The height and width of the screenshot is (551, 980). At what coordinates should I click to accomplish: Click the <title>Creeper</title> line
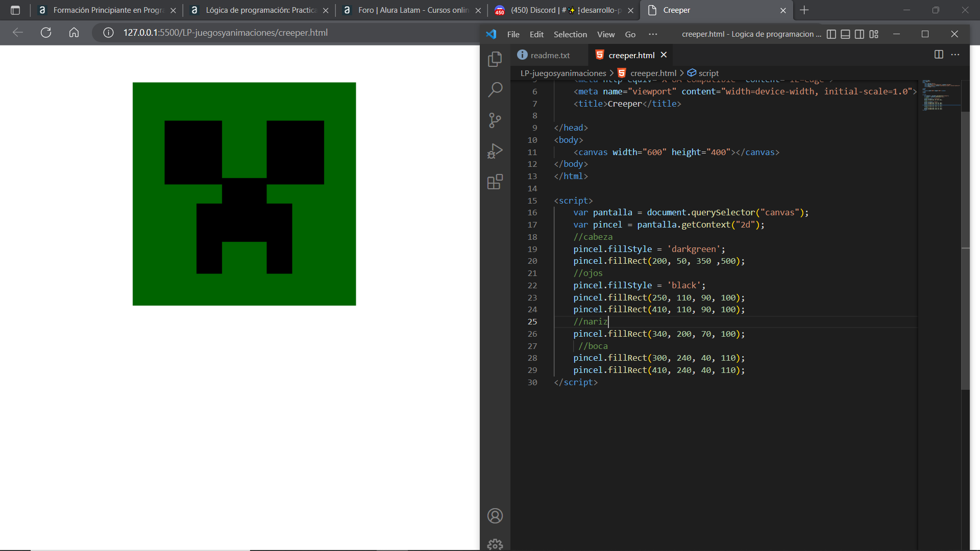coord(627,104)
